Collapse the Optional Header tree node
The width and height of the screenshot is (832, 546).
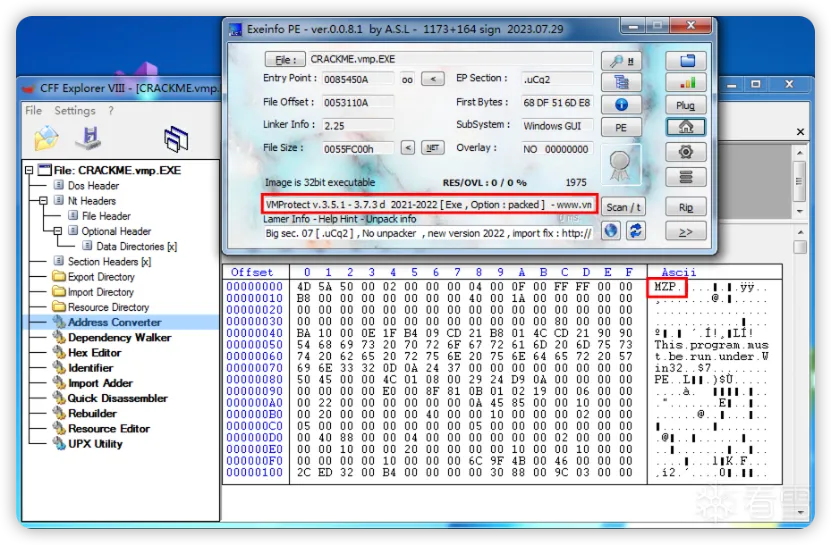[x=58, y=231]
